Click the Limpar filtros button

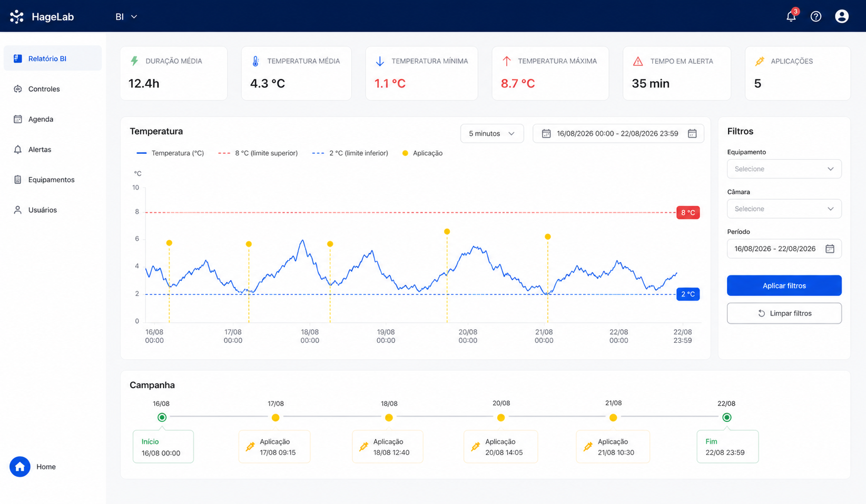[784, 313]
